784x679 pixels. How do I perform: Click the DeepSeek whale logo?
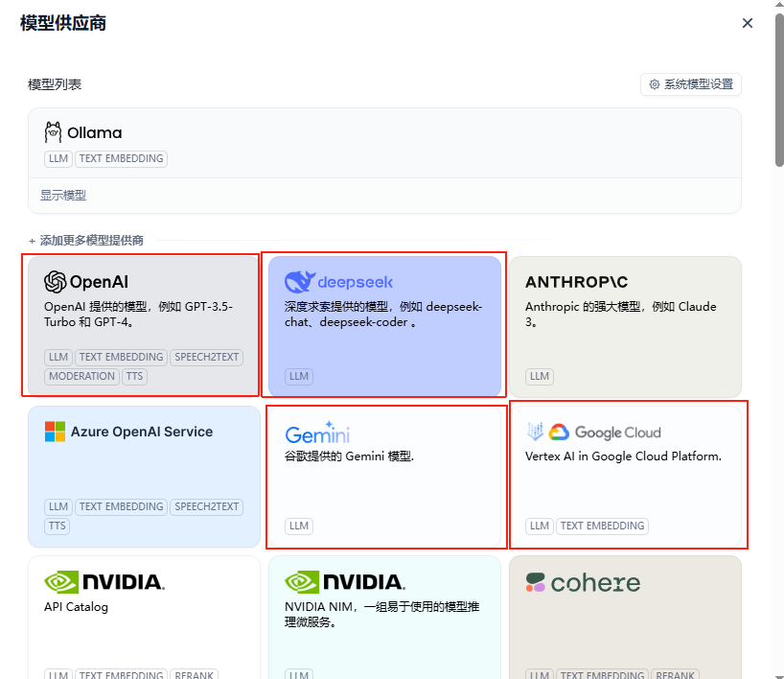point(299,282)
